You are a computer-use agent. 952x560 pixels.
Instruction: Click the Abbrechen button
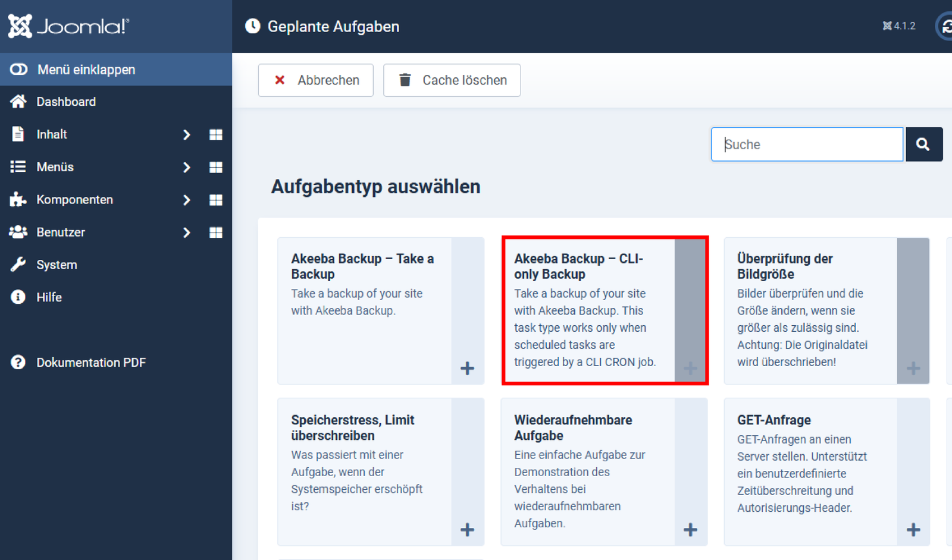click(x=315, y=80)
